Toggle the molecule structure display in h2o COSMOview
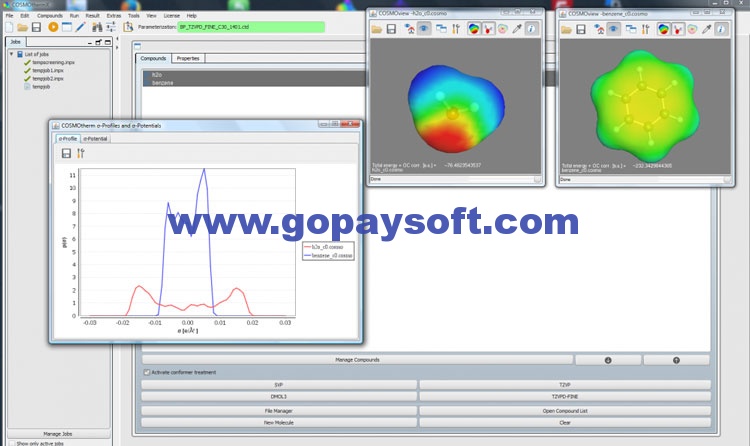This screenshot has height=446, width=750. click(x=488, y=29)
